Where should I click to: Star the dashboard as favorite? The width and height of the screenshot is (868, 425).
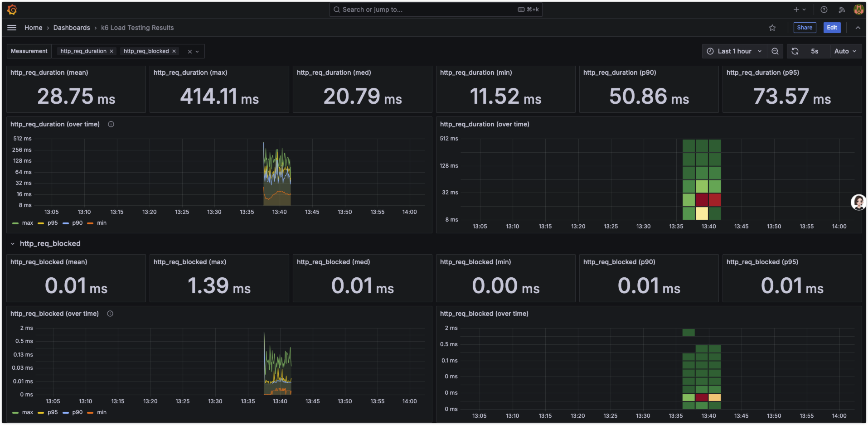pyautogui.click(x=772, y=28)
